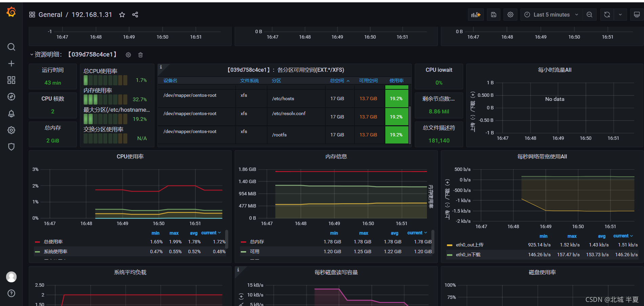Sort memory legend by current column
644x306 pixels.
(417, 233)
